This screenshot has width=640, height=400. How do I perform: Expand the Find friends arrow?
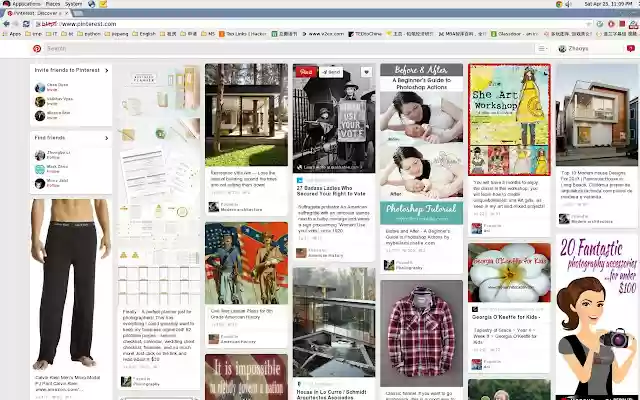click(x=107, y=138)
